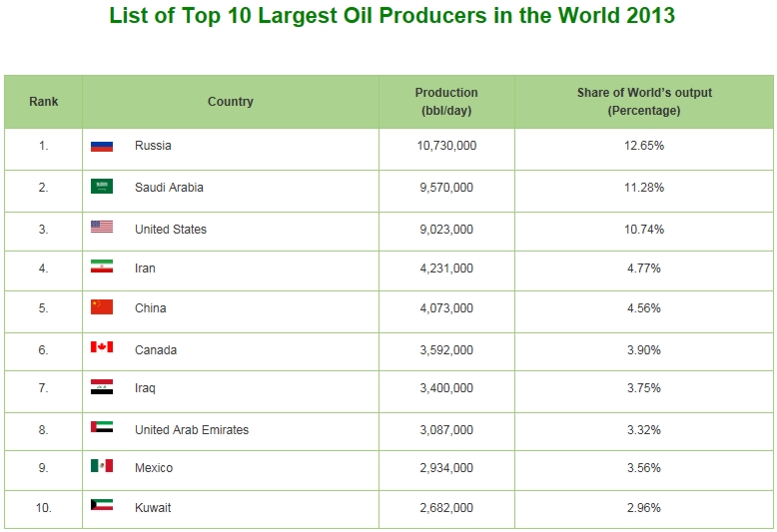Click the Share of World's output header
777x532 pixels.
644,102
